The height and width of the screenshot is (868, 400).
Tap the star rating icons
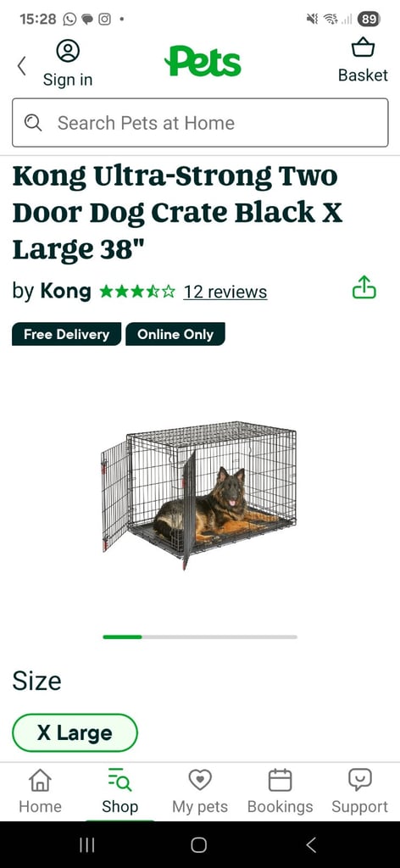(x=137, y=292)
